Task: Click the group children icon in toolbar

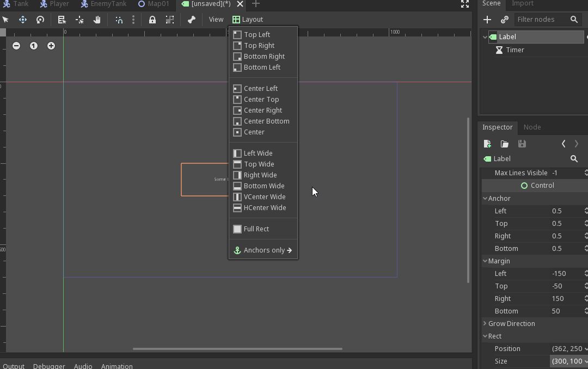Action: point(170,20)
